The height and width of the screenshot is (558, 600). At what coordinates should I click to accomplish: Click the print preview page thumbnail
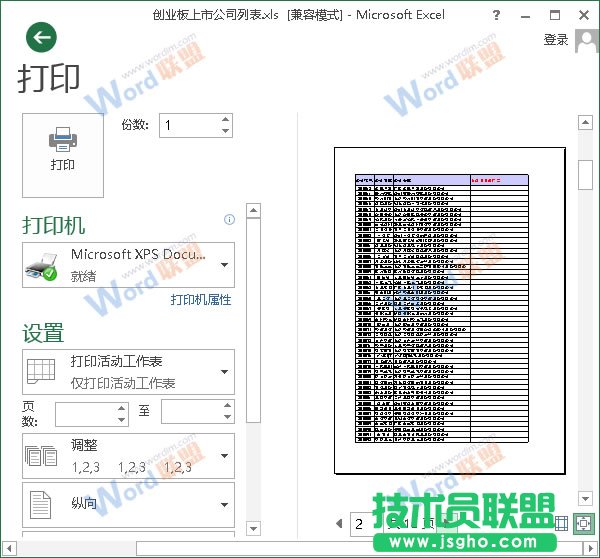[x=450, y=311]
